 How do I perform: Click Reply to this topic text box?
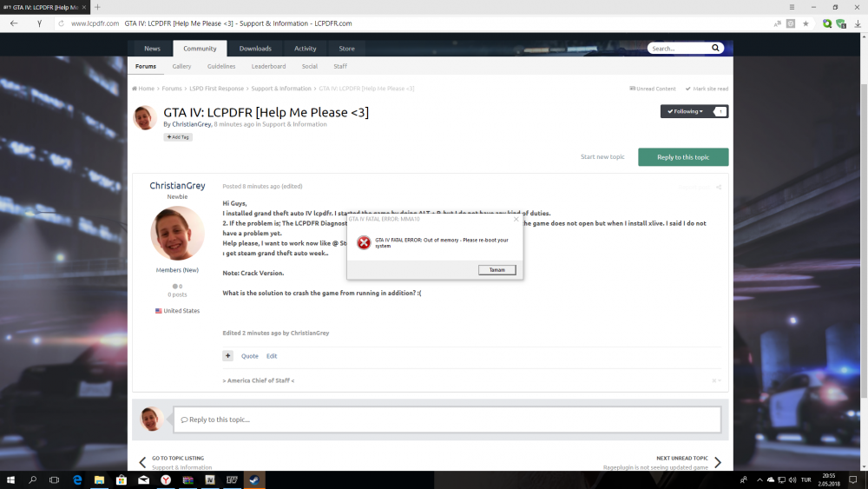(x=447, y=420)
